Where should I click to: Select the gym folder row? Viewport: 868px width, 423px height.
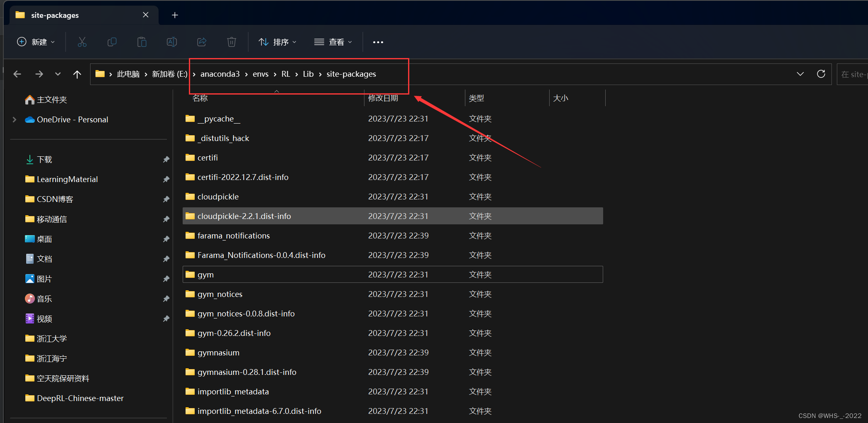pos(393,275)
